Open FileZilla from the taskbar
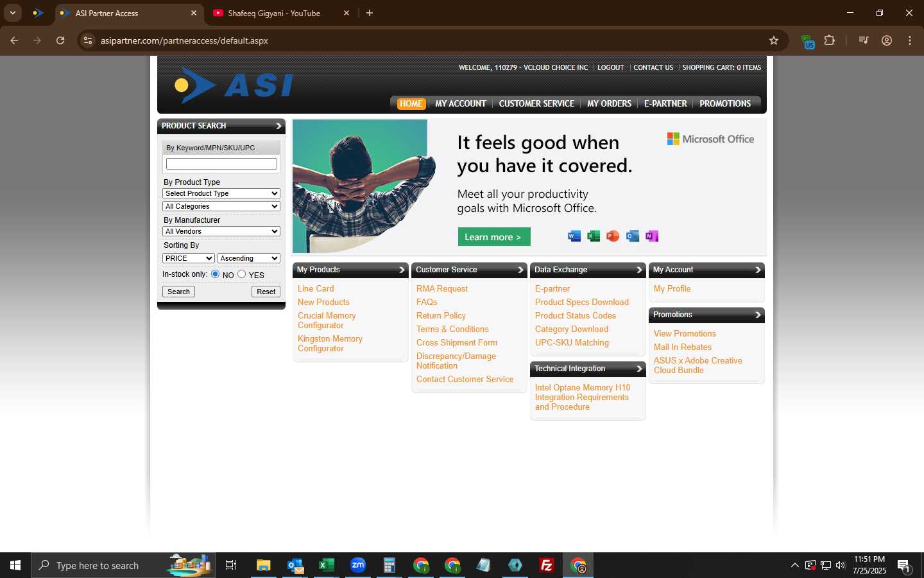 (x=547, y=565)
